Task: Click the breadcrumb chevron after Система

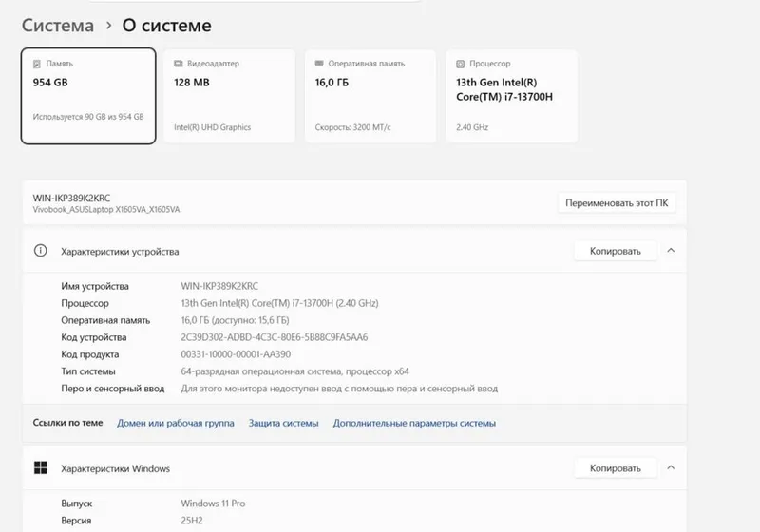Action: [x=109, y=26]
